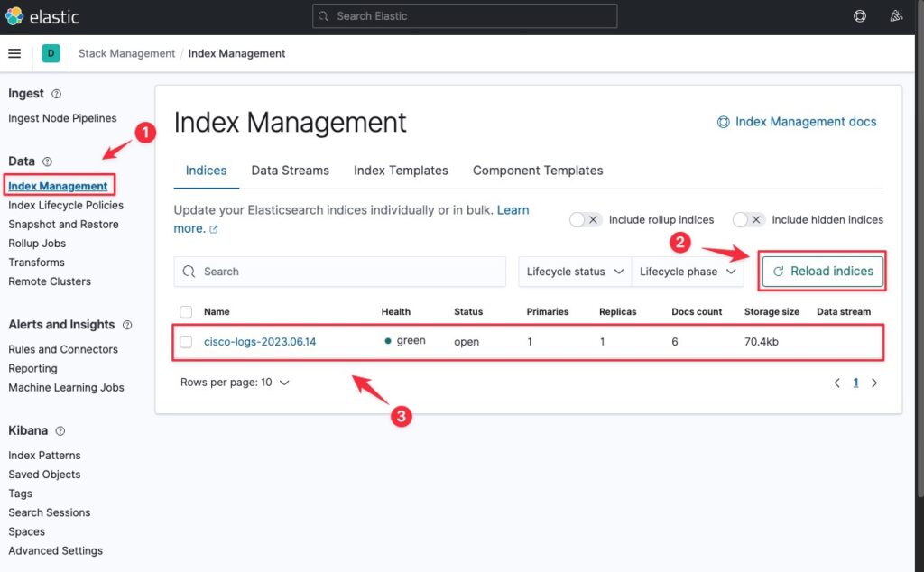Open Search Sessions in sidebar
924x572 pixels.
(x=50, y=512)
